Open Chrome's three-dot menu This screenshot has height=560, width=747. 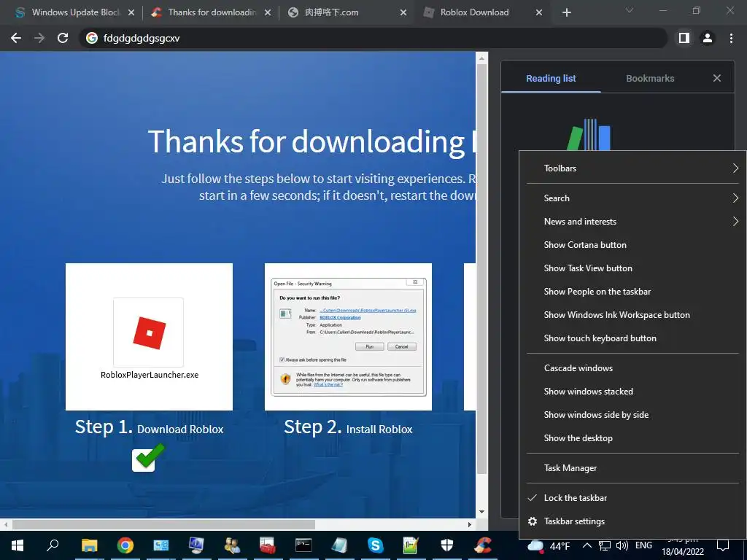click(x=731, y=38)
